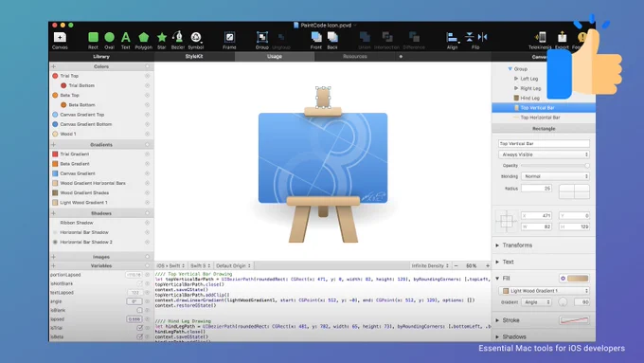The width and height of the screenshot is (644, 363).
Task: Zoom out with the minus button
Action: coord(456,266)
